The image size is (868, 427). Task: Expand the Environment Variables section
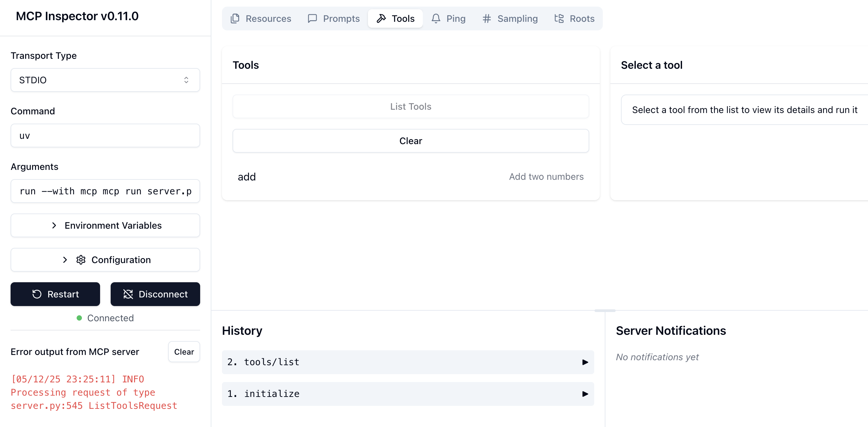point(105,225)
